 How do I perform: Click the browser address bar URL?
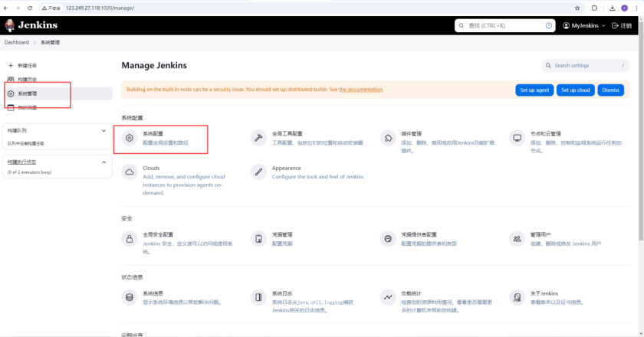tap(100, 8)
